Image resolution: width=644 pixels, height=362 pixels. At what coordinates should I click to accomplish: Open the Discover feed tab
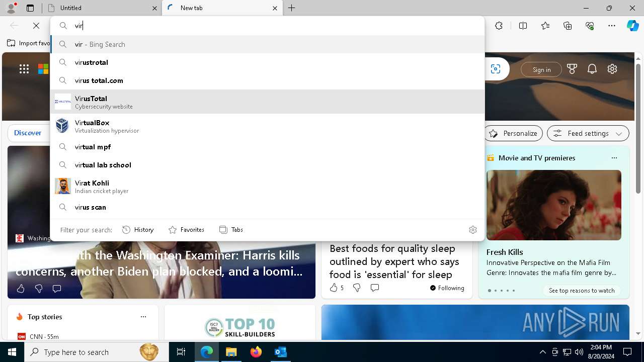click(28, 133)
